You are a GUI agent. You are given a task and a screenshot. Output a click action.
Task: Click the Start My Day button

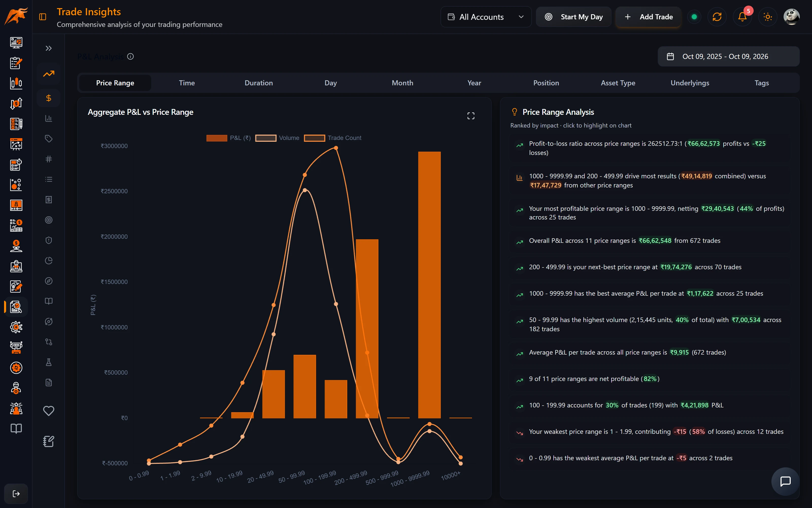(x=573, y=17)
